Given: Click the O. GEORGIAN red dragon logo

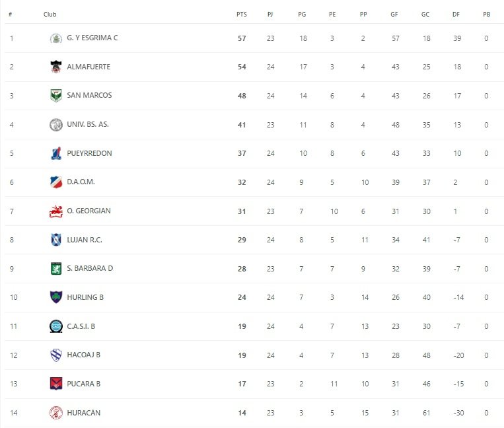Looking at the screenshot, I should [56, 211].
